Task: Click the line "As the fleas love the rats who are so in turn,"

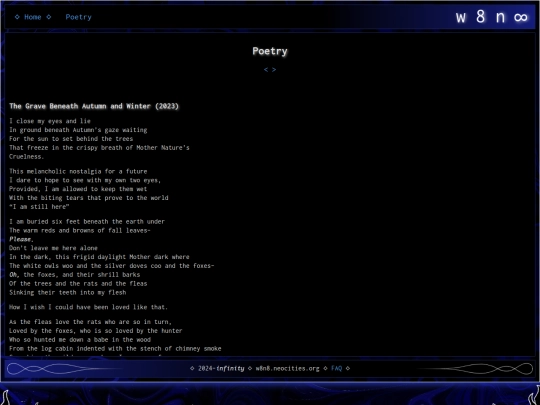Action: (x=91, y=322)
